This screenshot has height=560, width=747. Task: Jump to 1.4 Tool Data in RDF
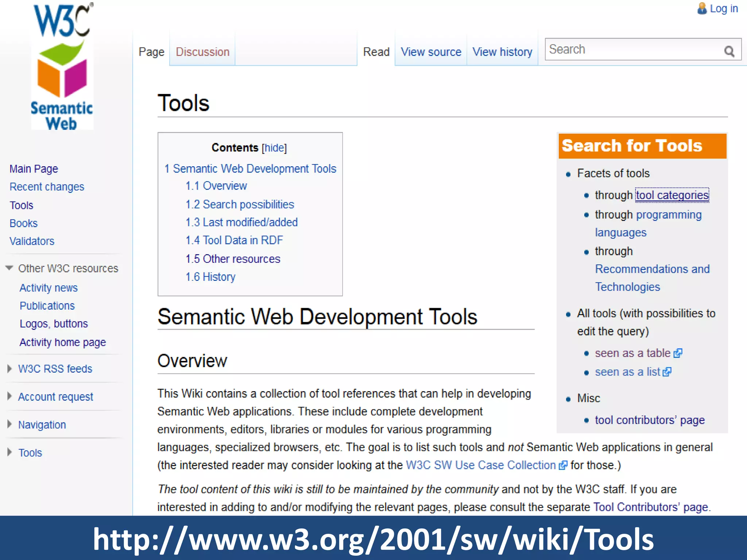(x=234, y=240)
